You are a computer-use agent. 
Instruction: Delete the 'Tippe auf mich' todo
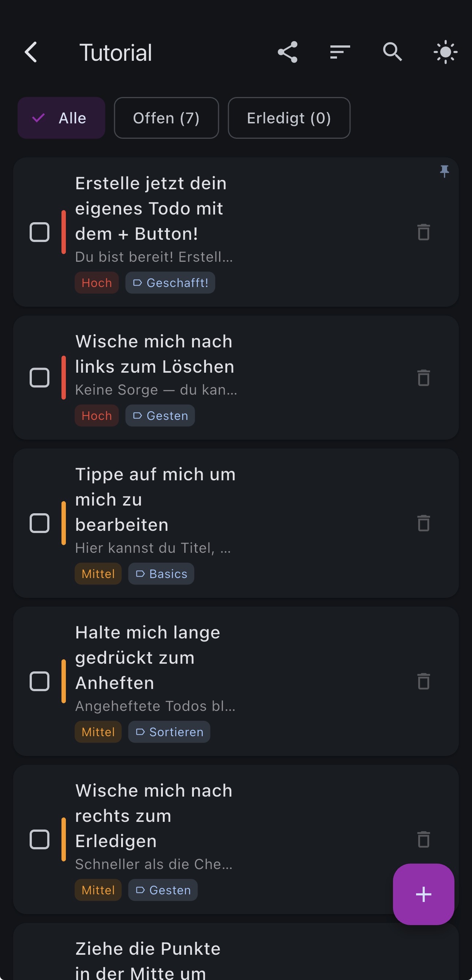pyautogui.click(x=423, y=523)
